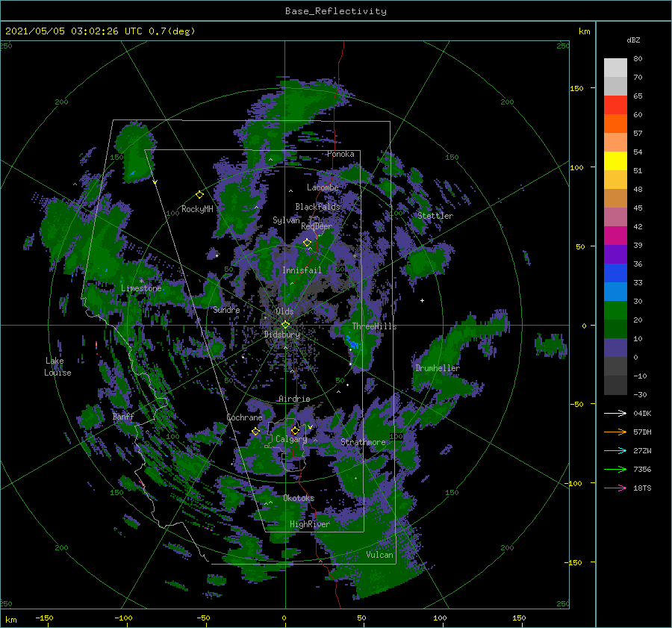Click the 'Innisfail' map label
The image size is (672, 628).
302,270
